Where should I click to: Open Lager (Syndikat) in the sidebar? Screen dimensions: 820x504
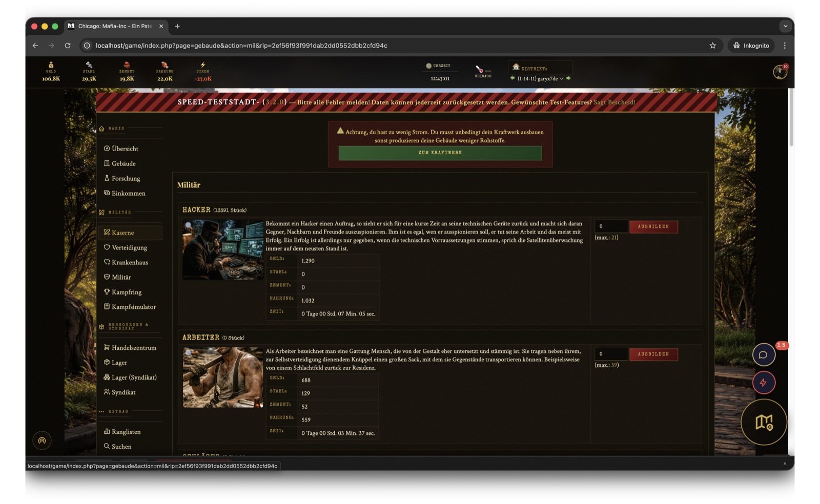pos(134,377)
